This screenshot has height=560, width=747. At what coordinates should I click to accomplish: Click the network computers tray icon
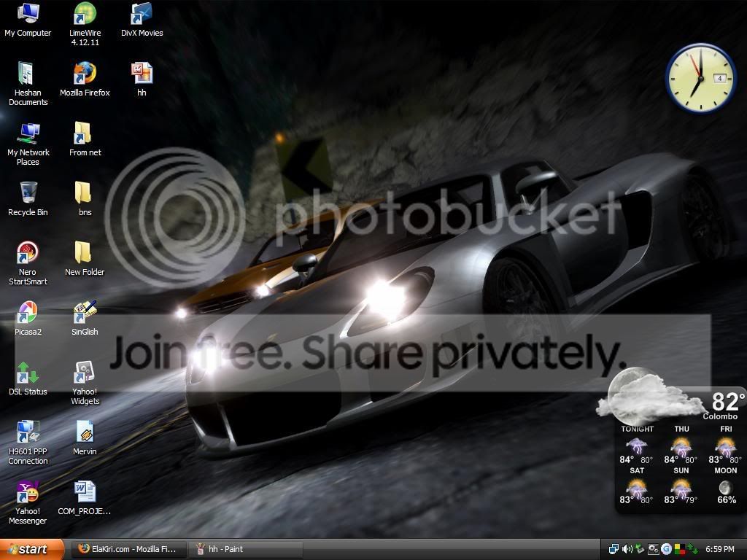(614, 549)
